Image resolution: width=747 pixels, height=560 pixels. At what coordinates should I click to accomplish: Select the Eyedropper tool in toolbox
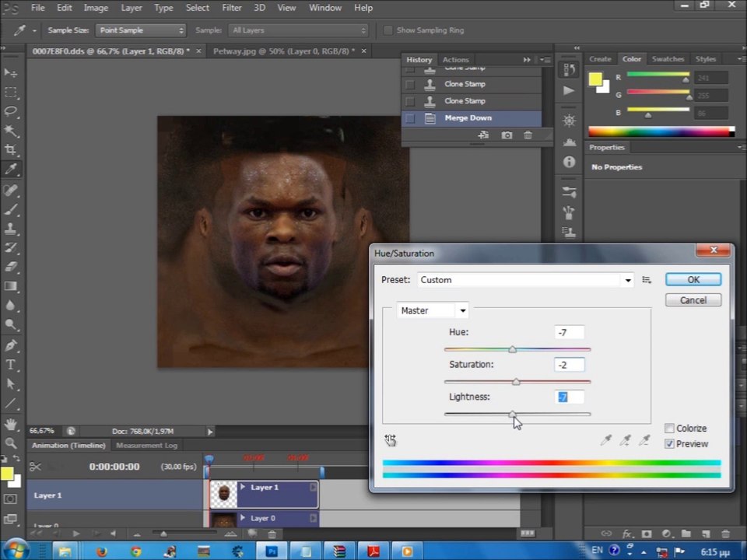click(x=10, y=169)
